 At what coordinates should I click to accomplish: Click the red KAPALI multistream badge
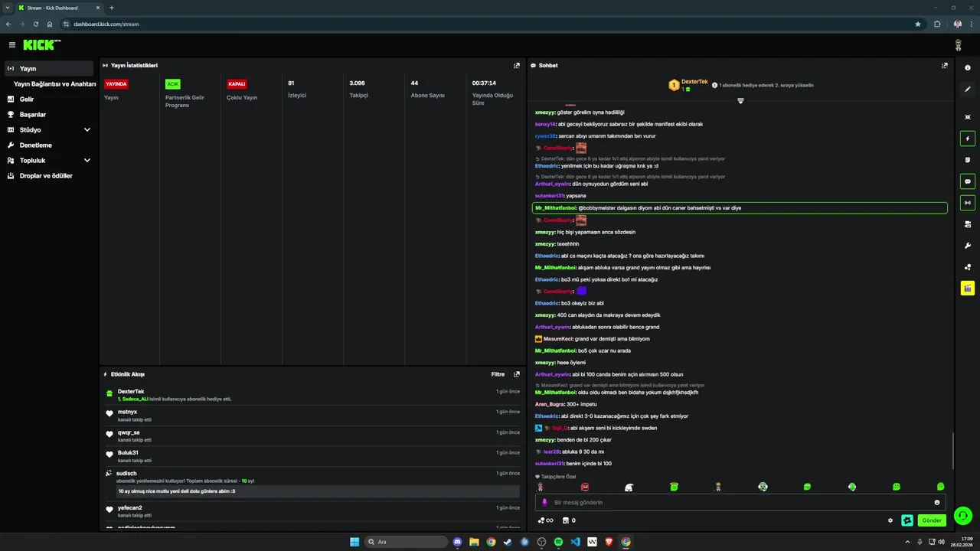click(237, 83)
